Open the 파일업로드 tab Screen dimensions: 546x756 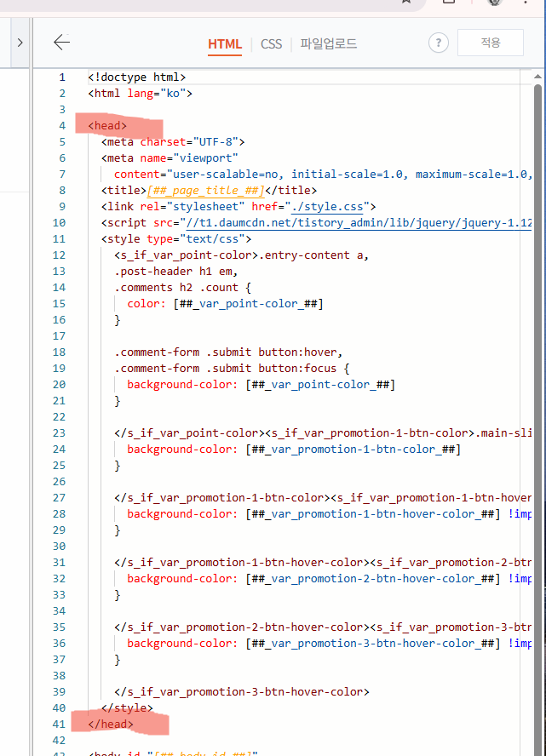pyautogui.click(x=329, y=44)
